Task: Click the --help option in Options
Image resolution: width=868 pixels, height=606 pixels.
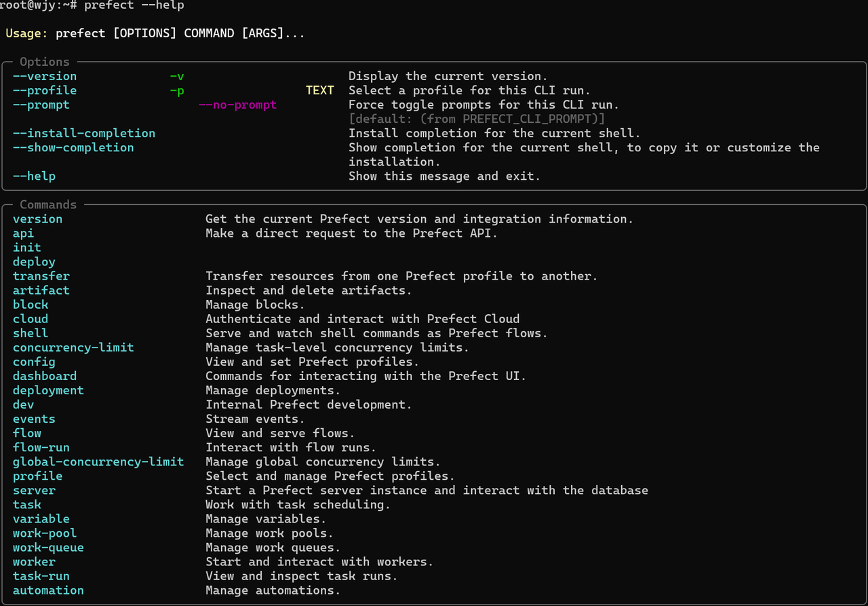Action: click(34, 176)
